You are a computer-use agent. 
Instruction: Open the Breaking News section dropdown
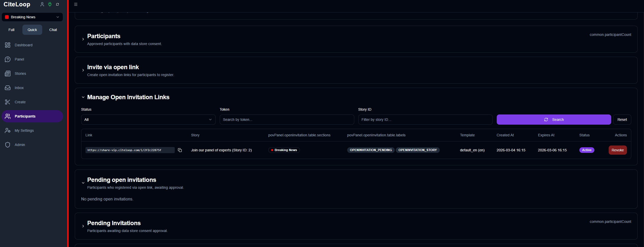click(x=32, y=17)
